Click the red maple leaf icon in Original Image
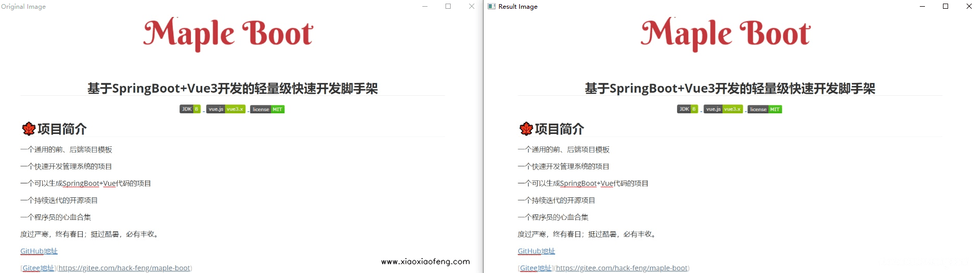 click(x=29, y=129)
